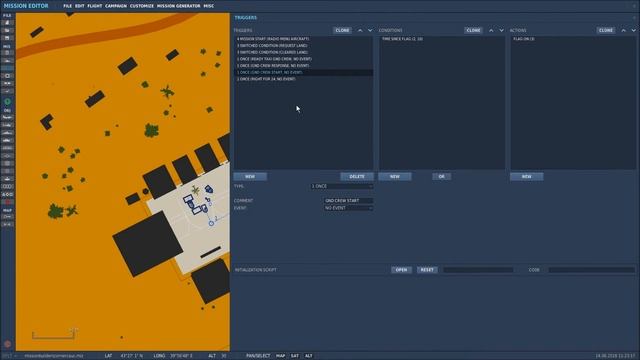Click the red exit icon at sidebar bottom
Screen dimensions: 640x360
(x=7, y=344)
